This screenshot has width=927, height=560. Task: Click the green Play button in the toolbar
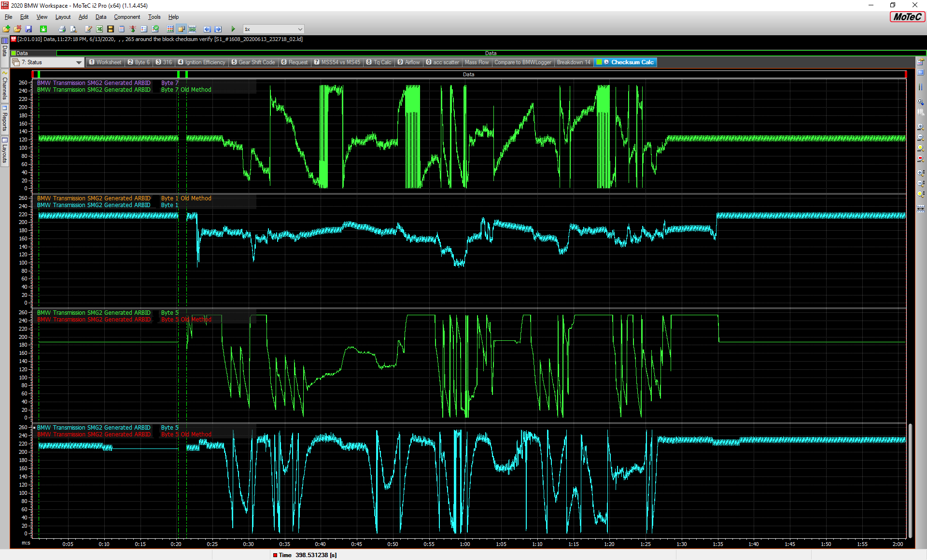point(233,29)
